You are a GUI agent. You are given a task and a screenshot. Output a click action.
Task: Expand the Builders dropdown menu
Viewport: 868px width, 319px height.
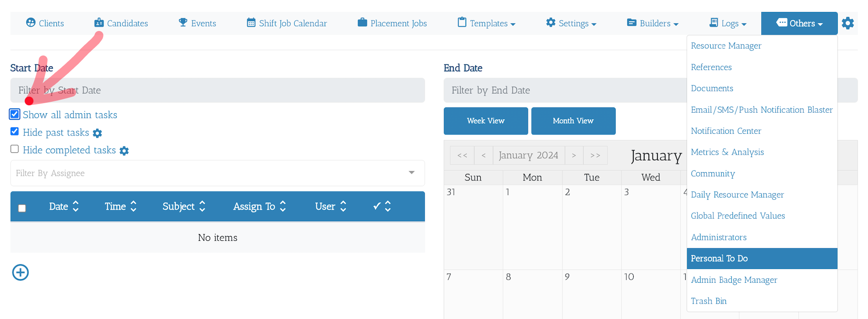[653, 23]
